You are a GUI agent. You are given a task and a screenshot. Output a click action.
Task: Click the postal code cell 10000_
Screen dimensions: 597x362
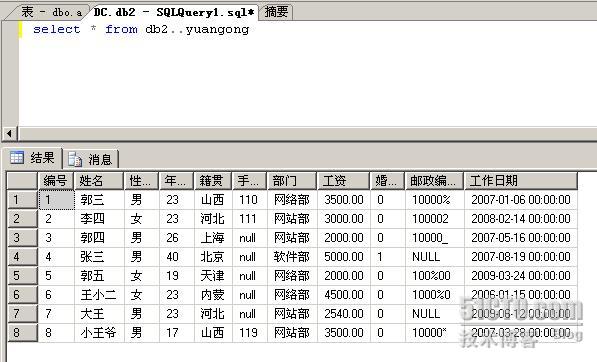click(x=434, y=238)
